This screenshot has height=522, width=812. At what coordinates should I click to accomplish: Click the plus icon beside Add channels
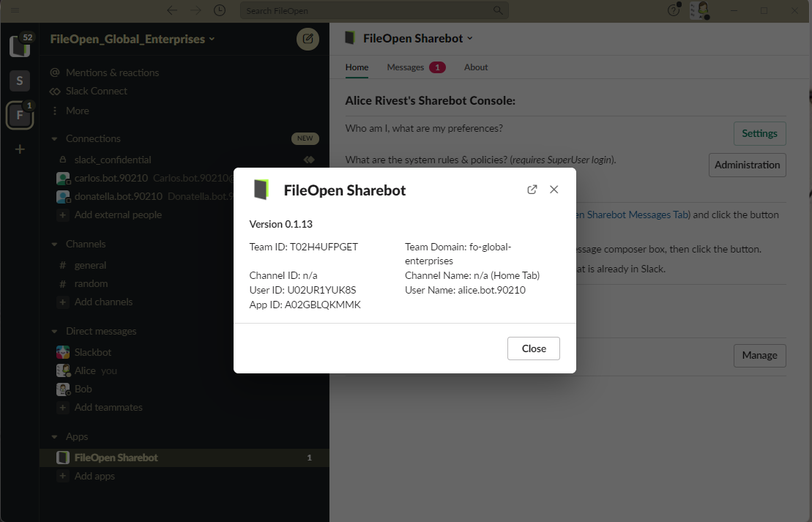point(63,302)
